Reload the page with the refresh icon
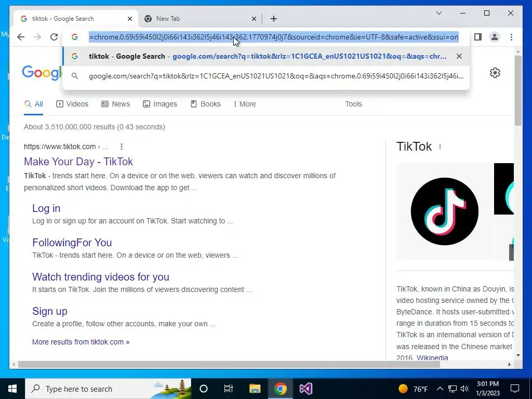Image resolution: width=532 pixels, height=399 pixels. coord(54,37)
